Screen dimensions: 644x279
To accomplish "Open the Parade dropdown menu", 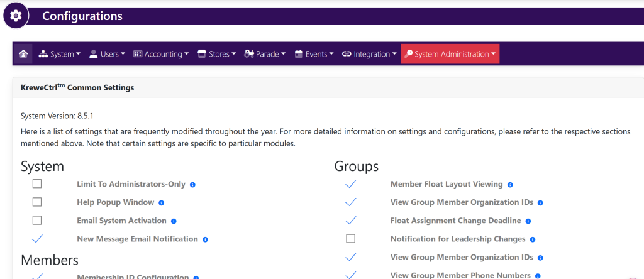I will coord(265,54).
